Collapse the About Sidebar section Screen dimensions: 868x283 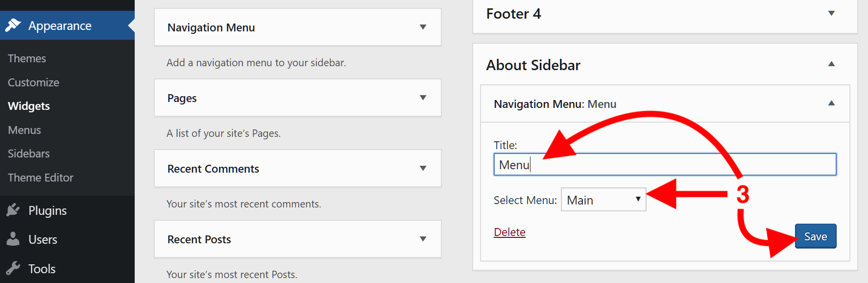pos(831,64)
